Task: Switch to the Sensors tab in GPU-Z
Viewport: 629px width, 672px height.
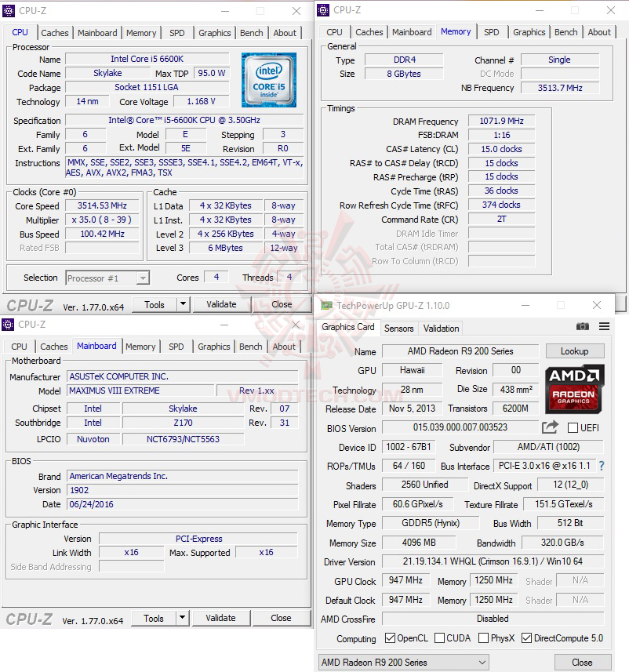Action: (398, 329)
